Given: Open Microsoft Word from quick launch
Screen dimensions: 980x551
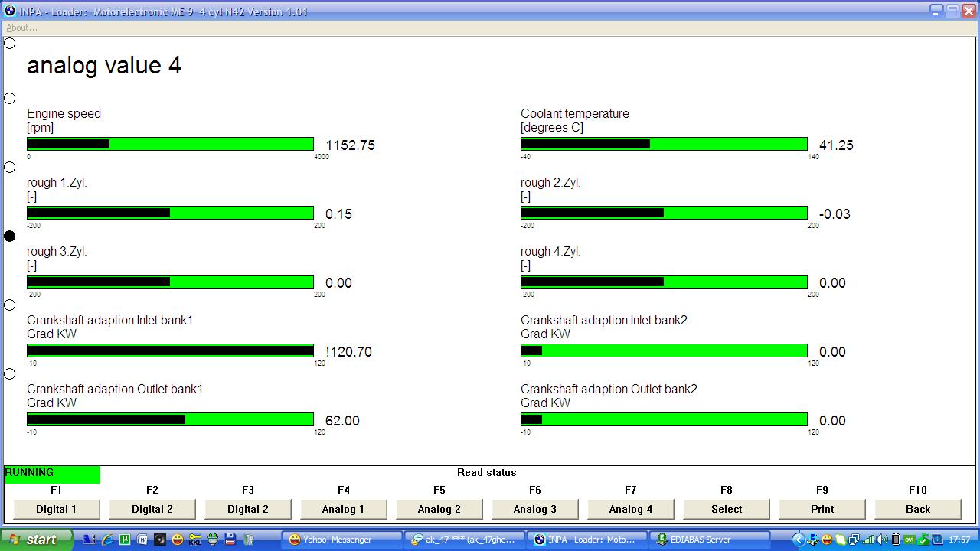Looking at the screenshot, I should (x=142, y=540).
